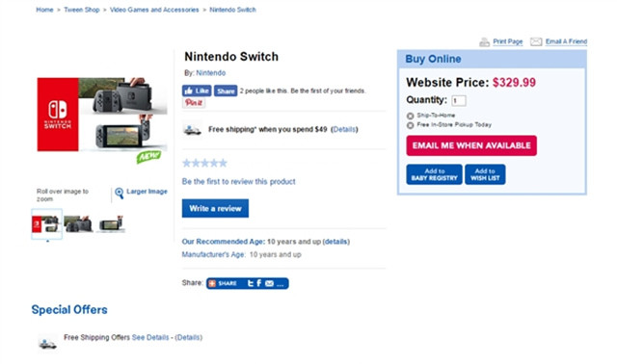Click the email envelope in share bar
Screen dimensions: 617x364
click(269, 283)
